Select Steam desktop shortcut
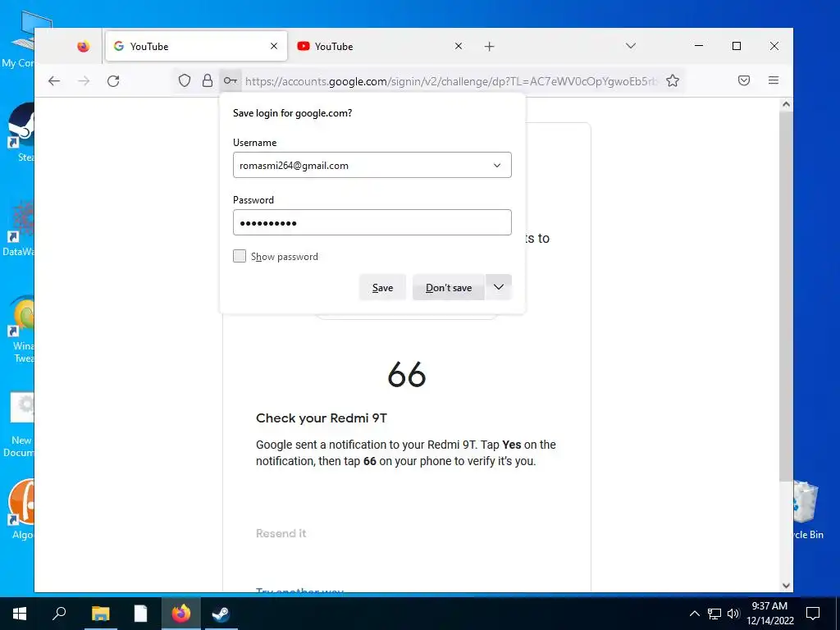This screenshot has width=840, height=630. (x=21, y=132)
